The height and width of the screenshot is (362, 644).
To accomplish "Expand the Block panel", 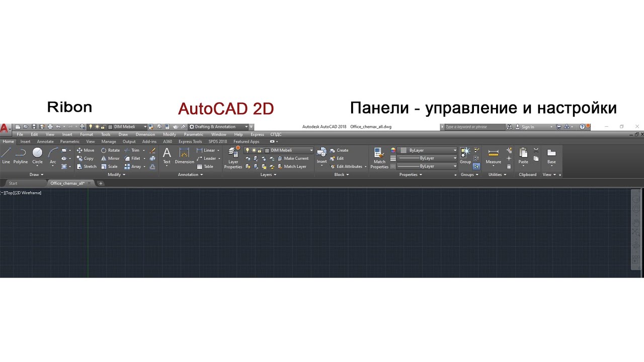I will coord(342,174).
